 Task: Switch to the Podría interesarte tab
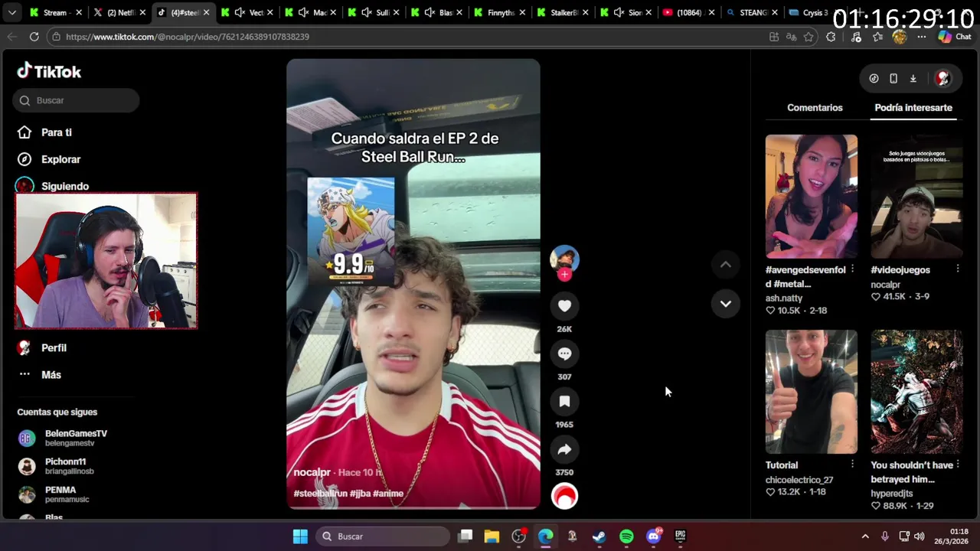[x=913, y=108]
